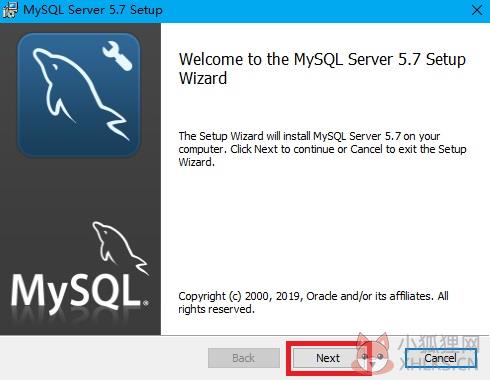Click the greyed-out Back button
The image size is (490, 380).
point(244,358)
